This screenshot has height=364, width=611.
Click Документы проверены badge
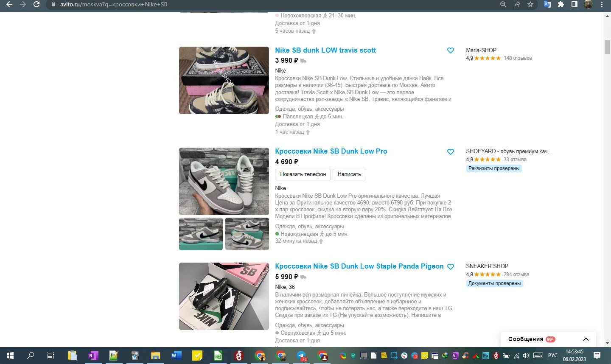494,283
